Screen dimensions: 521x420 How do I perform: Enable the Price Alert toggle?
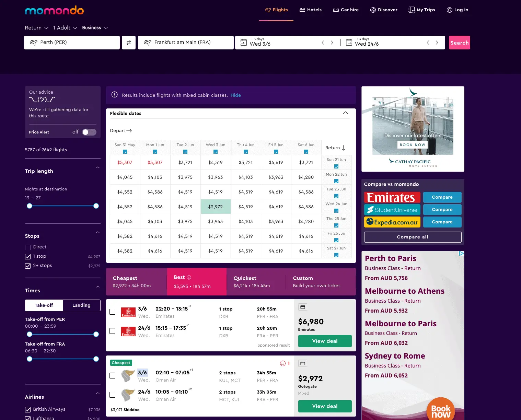pos(89,132)
